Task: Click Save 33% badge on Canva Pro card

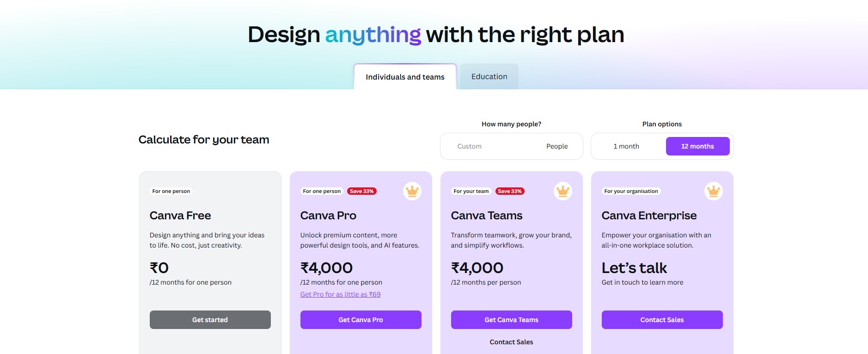Action: (x=361, y=191)
